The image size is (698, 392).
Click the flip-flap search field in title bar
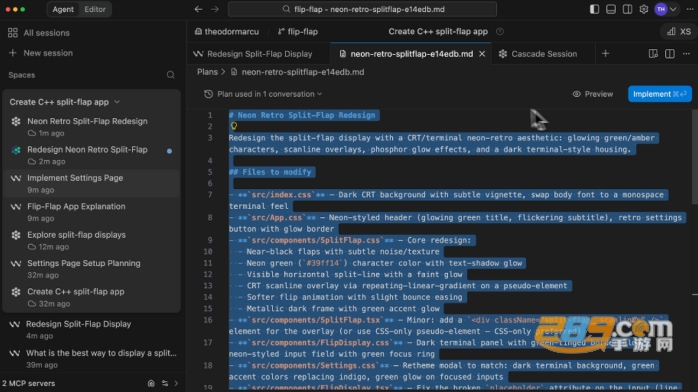pos(362,9)
